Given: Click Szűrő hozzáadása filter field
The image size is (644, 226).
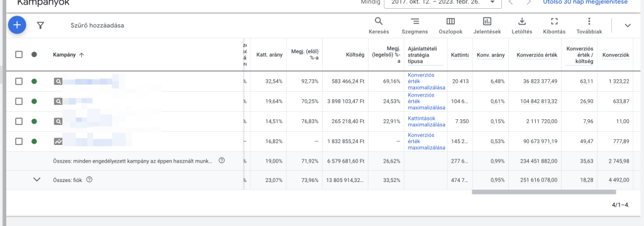Looking at the screenshot, I should click(x=97, y=26).
